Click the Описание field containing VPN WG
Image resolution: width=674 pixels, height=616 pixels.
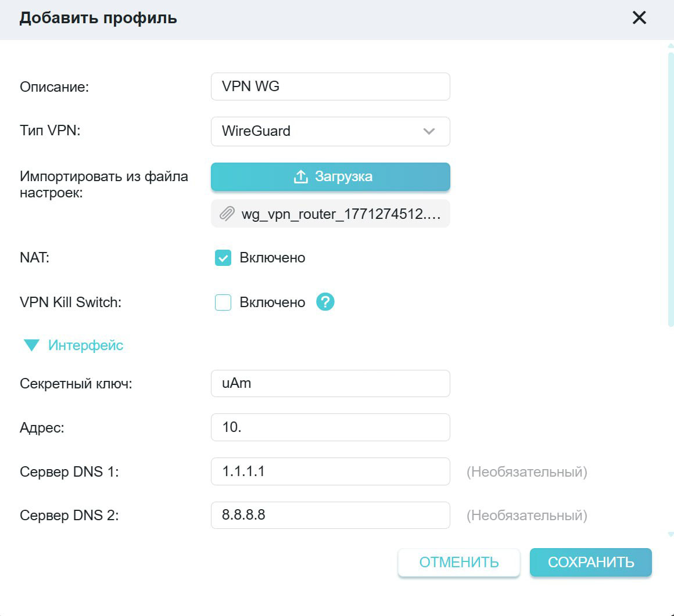click(x=330, y=87)
